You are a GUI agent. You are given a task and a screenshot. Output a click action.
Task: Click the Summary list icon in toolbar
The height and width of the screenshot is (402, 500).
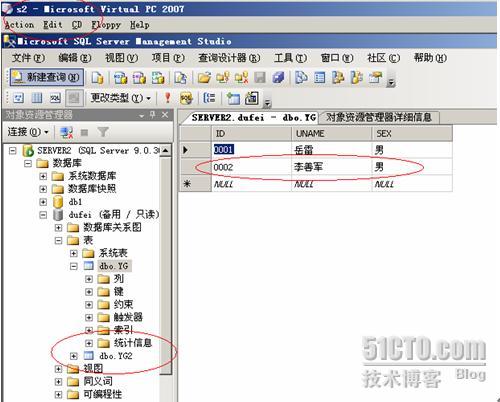tap(320, 78)
